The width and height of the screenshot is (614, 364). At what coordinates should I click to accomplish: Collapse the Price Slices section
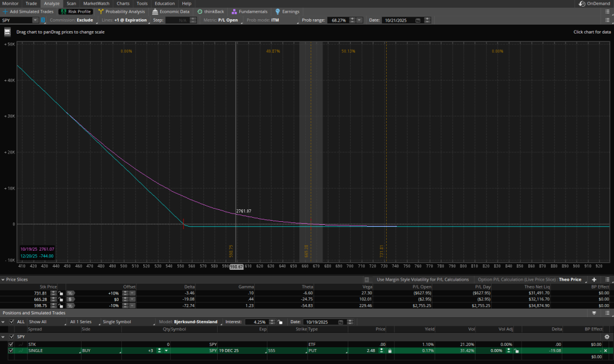click(4, 279)
